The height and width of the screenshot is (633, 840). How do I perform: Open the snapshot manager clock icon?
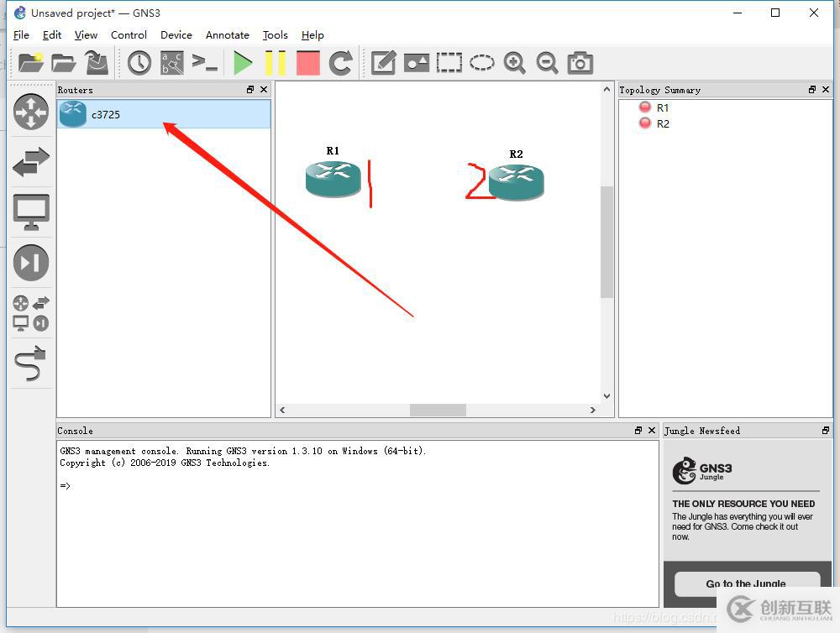139,63
